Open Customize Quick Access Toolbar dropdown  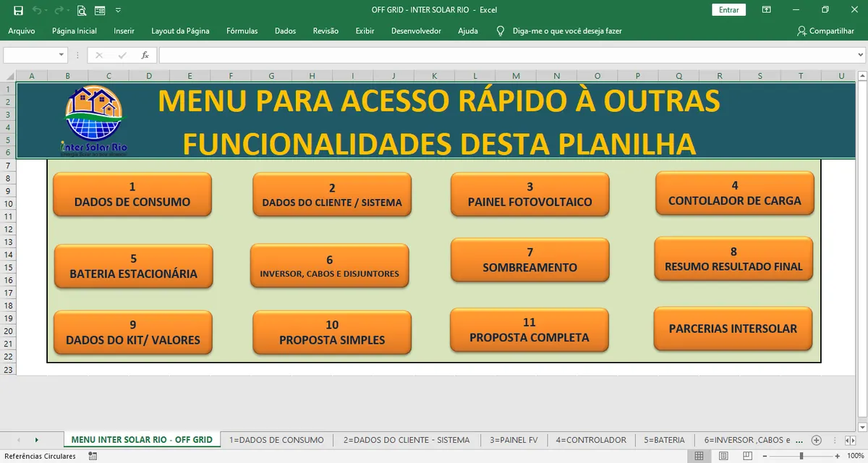pyautogui.click(x=118, y=10)
